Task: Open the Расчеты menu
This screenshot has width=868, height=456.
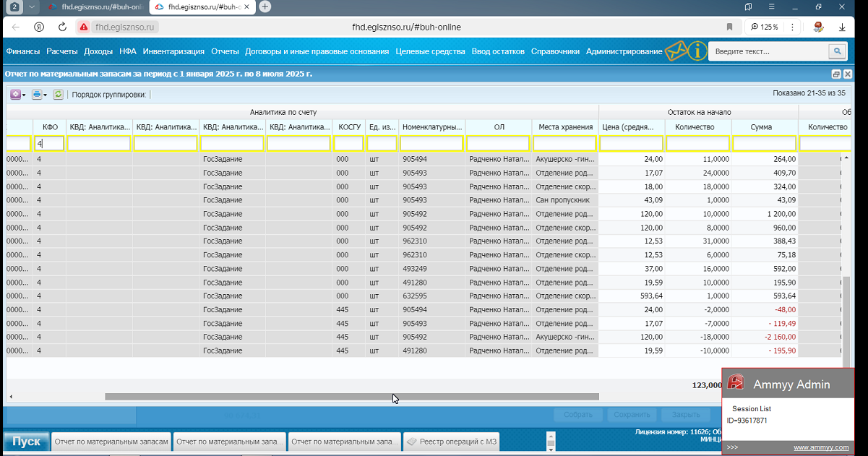Action: (x=62, y=51)
